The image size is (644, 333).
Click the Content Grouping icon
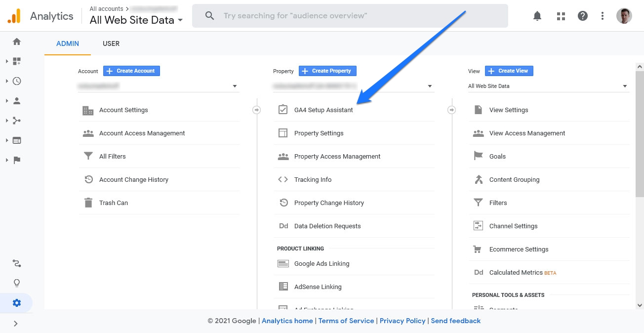[x=478, y=179]
